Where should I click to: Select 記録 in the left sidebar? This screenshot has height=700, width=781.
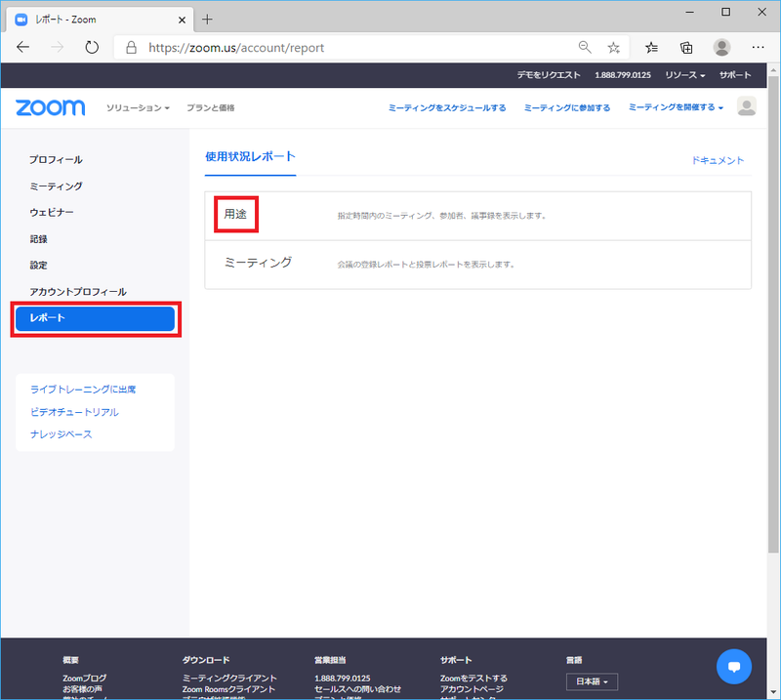coord(38,239)
